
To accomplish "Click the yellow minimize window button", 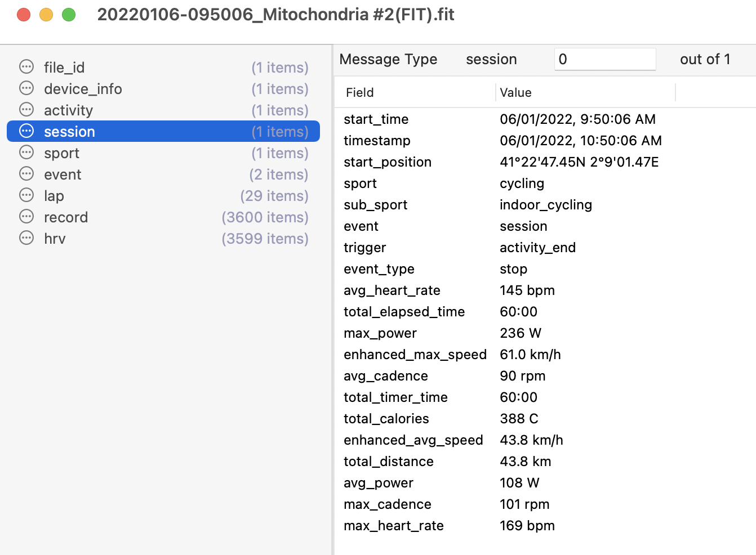I will [x=46, y=15].
